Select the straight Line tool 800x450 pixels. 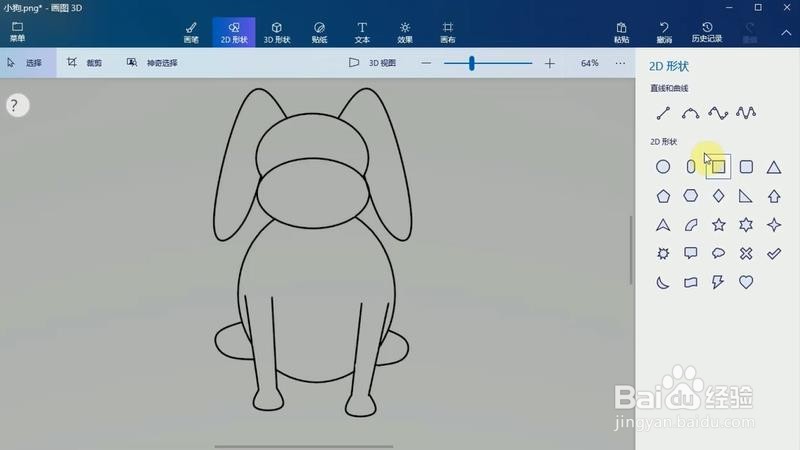coord(663,113)
